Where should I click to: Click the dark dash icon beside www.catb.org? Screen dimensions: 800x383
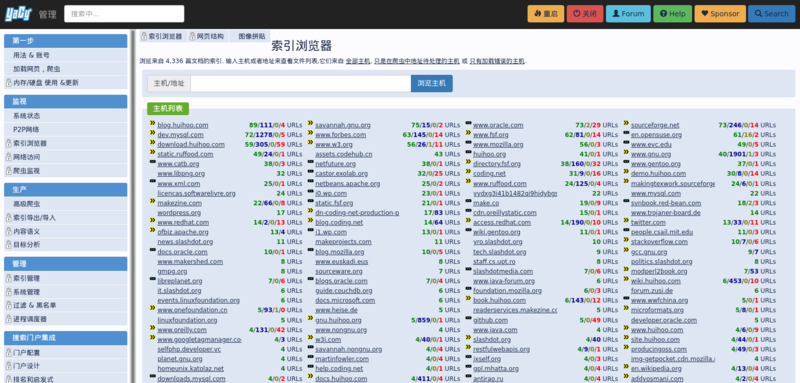[x=153, y=162]
